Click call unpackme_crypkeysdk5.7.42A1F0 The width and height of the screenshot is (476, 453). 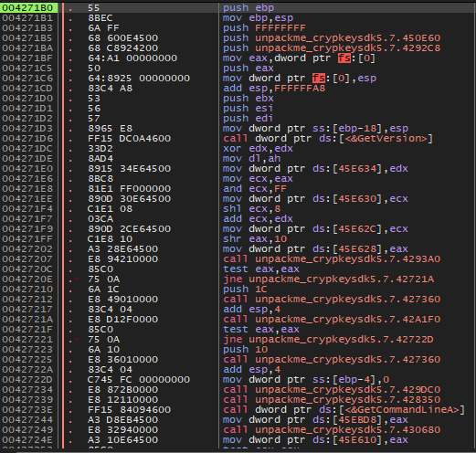tap(332, 319)
